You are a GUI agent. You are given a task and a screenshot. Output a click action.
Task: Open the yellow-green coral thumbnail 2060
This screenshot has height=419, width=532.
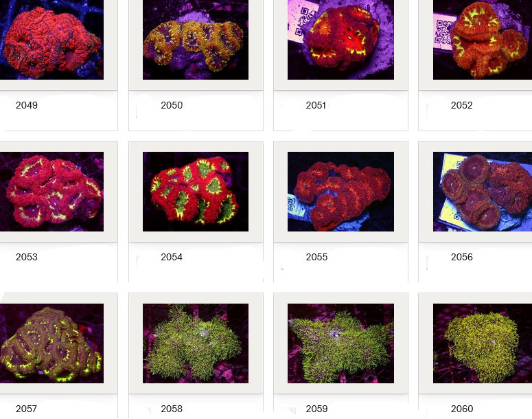click(x=482, y=343)
